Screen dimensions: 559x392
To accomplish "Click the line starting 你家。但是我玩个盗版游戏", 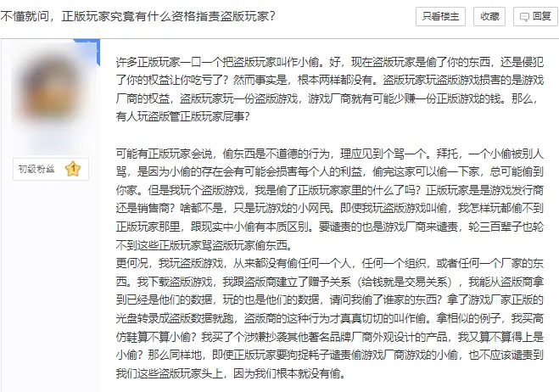I will click(x=329, y=190).
